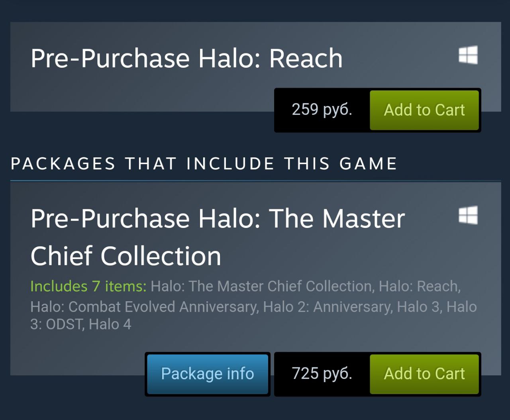Image resolution: width=510 pixels, height=420 pixels.
Task: Select the Pre-Purchase Master Chief Collection title
Action: [217, 237]
